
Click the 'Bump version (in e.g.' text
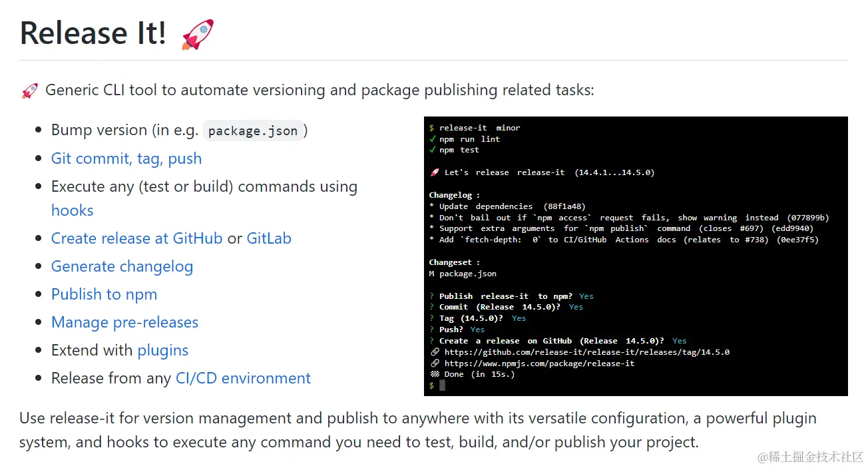(125, 130)
